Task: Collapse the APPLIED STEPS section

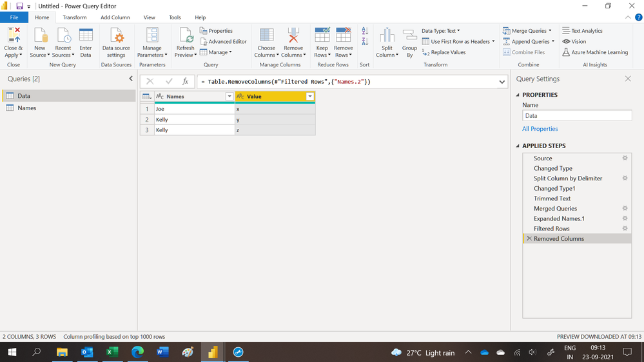Action: [x=518, y=146]
